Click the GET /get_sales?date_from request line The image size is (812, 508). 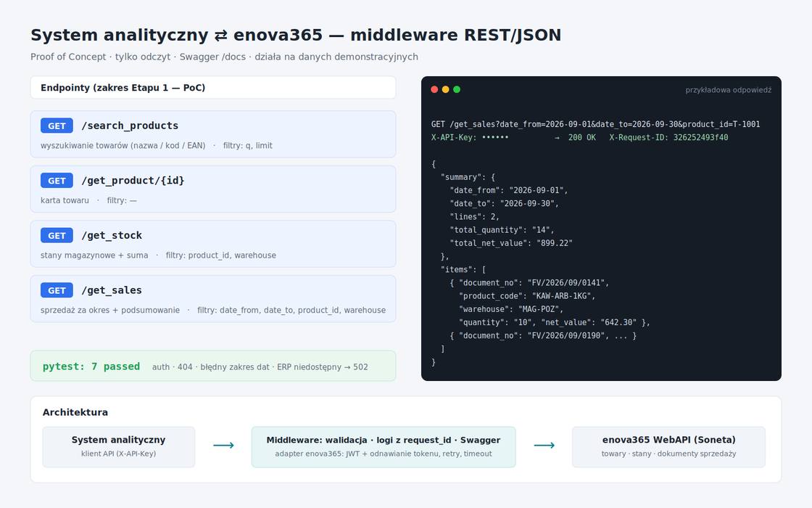(x=595, y=124)
